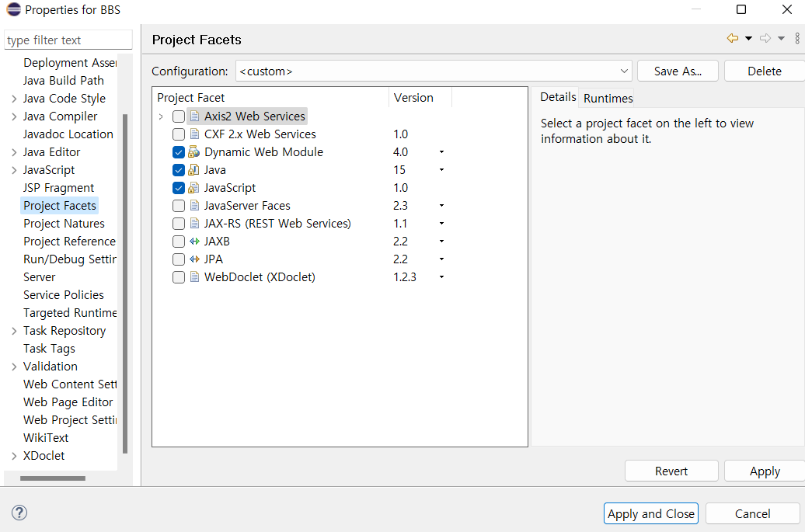Image resolution: width=805 pixels, height=532 pixels.
Task: Click the CXF 2.x Web Services icon
Action: 194,134
